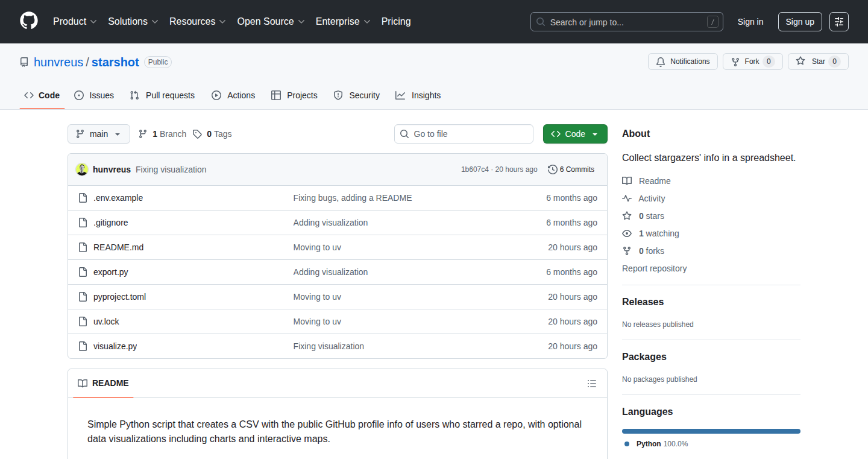Star the starshot repository
Viewport: 868px width, 459px height.
[x=818, y=62]
